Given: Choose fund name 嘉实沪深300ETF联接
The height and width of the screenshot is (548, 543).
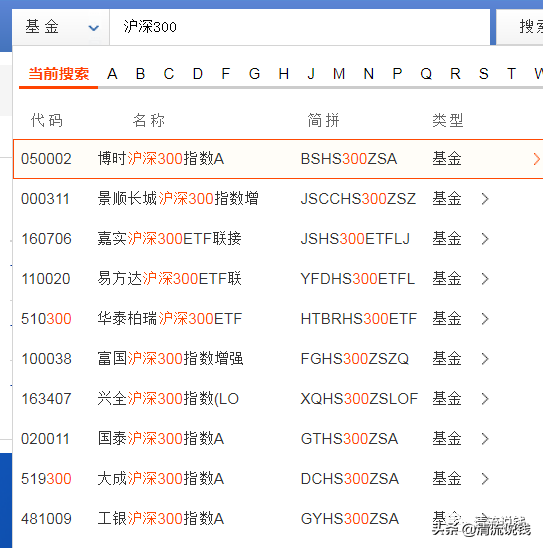Looking at the screenshot, I should (169, 238).
